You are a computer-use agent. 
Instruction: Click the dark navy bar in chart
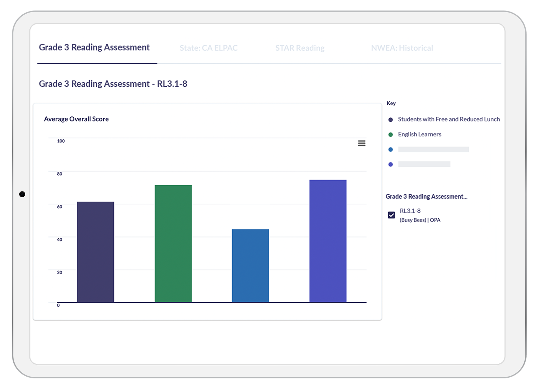pos(95,252)
